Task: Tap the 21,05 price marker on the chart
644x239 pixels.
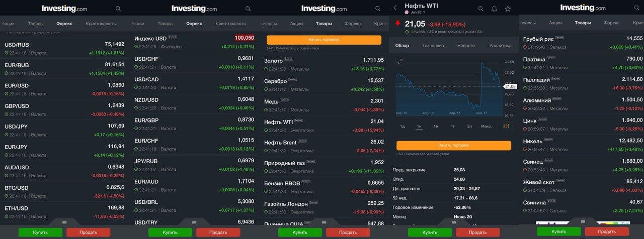Action: [510, 86]
